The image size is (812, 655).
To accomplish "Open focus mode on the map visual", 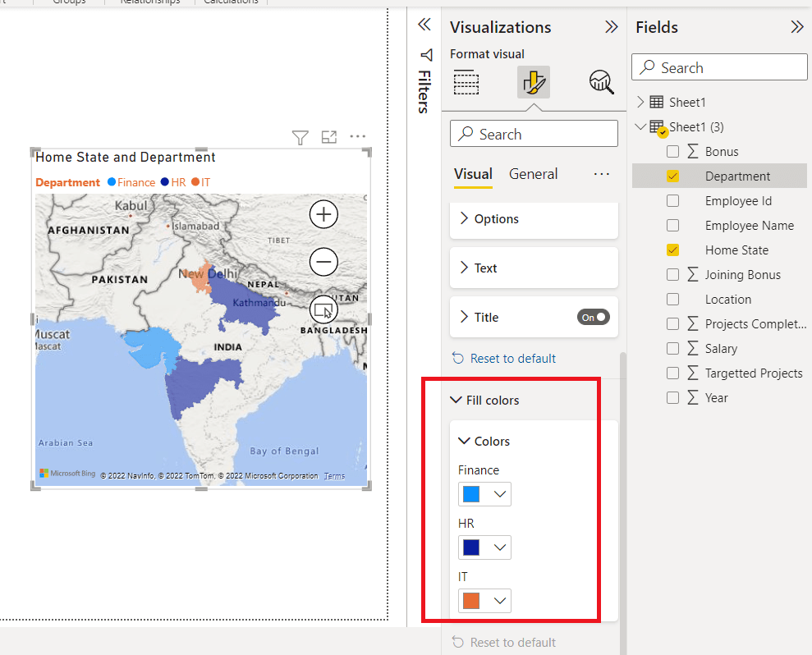I will click(x=328, y=137).
